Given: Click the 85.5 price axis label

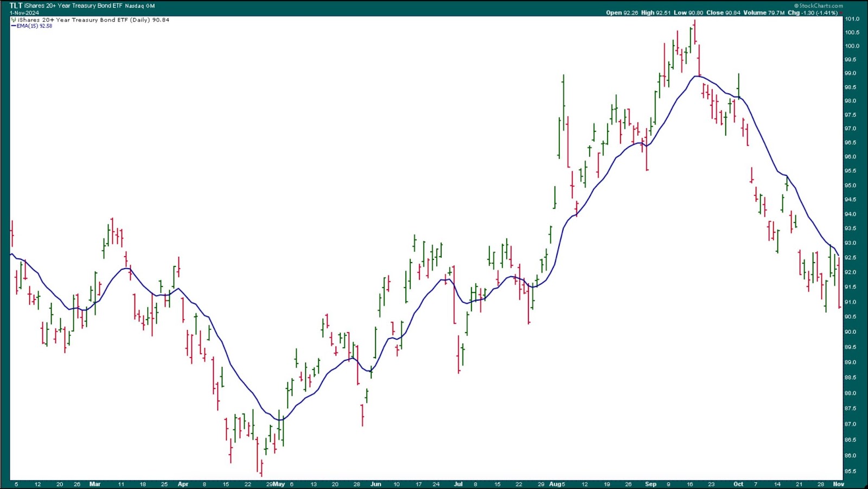Looking at the screenshot, I should pyautogui.click(x=850, y=471).
